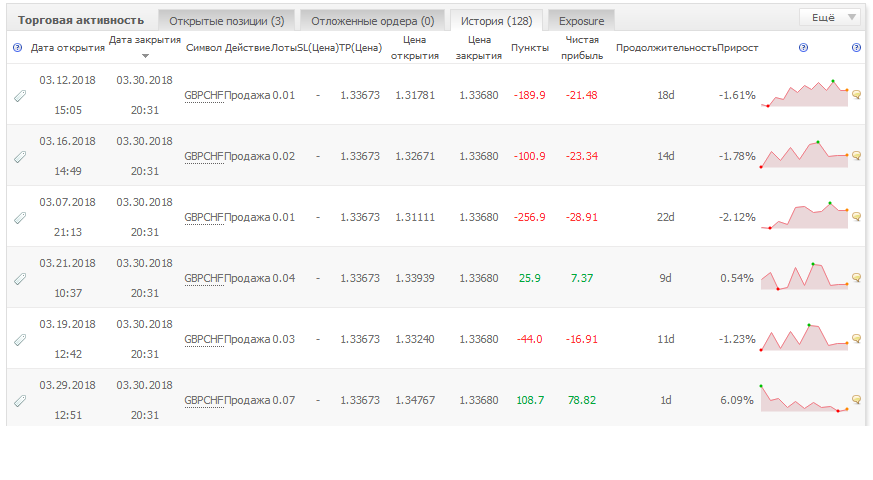
Task: Open GBPCHF link in 0.01 lot 18d row
Action: tap(204, 96)
